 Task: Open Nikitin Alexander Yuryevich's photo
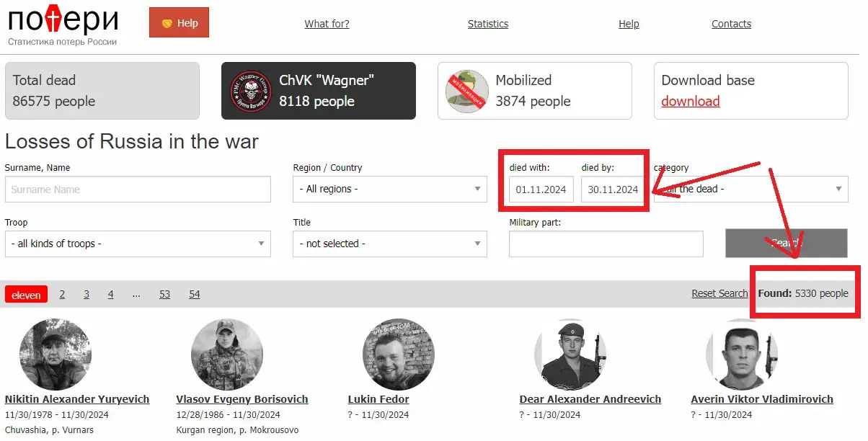pyautogui.click(x=56, y=355)
